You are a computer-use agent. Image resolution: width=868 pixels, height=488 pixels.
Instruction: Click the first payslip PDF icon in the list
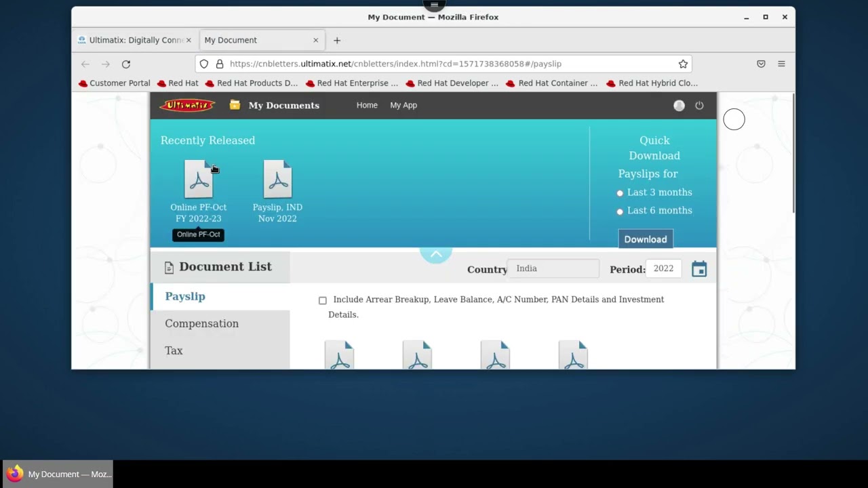(x=339, y=355)
